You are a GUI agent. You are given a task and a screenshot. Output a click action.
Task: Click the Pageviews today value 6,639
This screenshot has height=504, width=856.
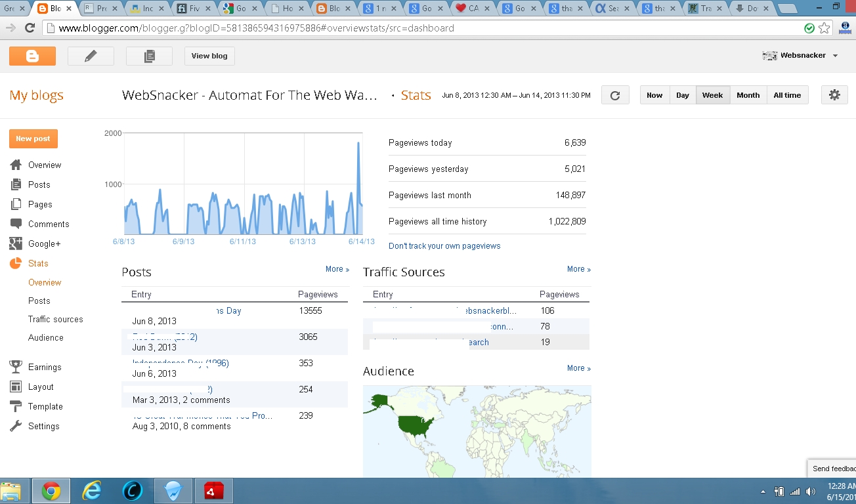click(575, 143)
